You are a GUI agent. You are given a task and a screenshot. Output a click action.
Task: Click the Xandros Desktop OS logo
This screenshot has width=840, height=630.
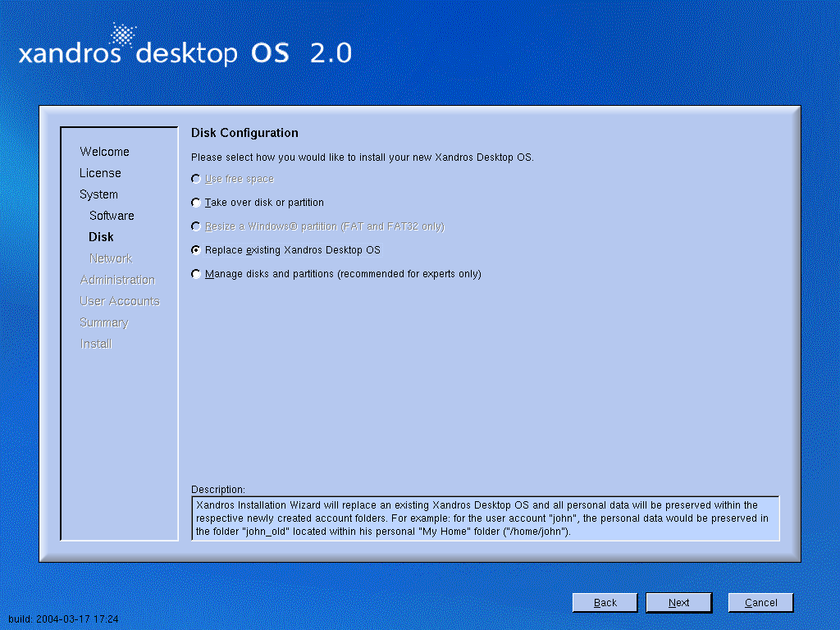click(185, 49)
